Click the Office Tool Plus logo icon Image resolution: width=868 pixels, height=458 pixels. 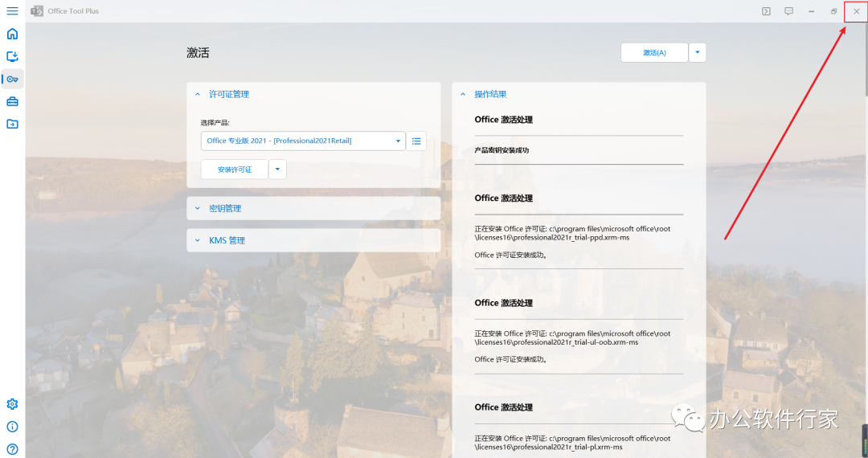(x=37, y=11)
